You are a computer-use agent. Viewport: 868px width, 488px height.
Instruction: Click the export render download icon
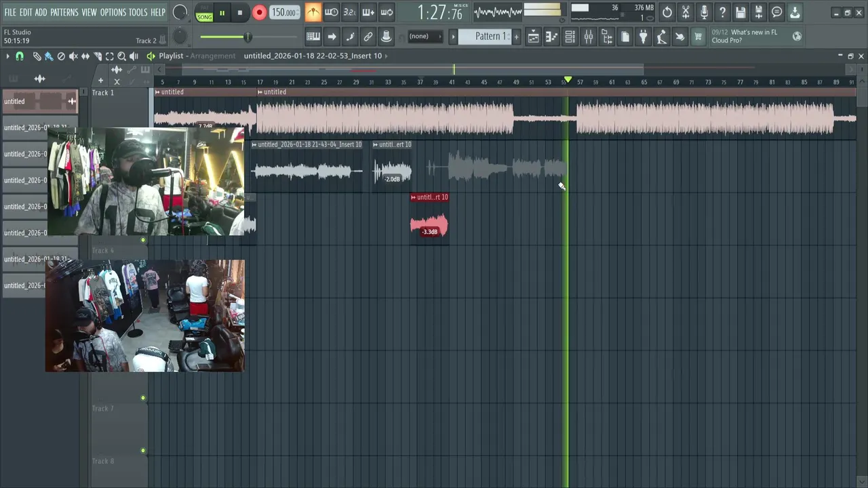pyautogui.click(x=795, y=12)
